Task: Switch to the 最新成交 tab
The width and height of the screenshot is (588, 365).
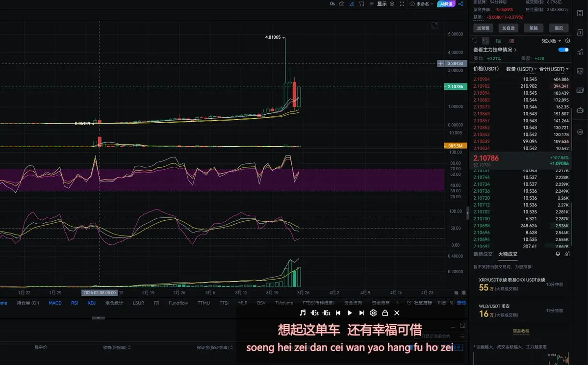Action: (x=483, y=254)
